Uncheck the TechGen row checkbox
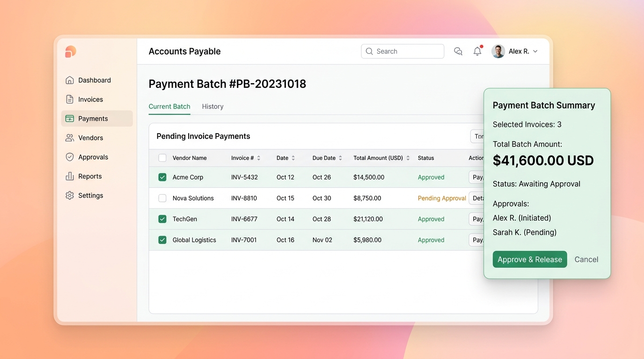The height and width of the screenshot is (359, 644). click(162, 219)
